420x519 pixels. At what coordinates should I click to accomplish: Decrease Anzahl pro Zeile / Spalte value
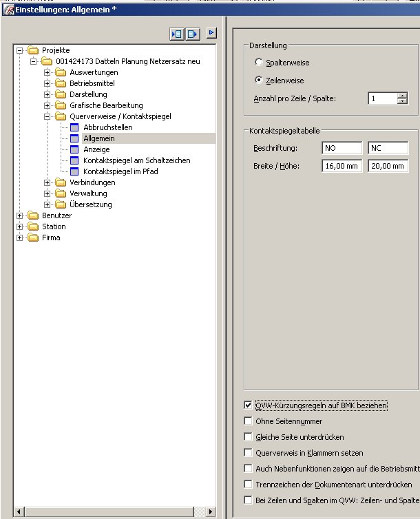pos(402,101)
